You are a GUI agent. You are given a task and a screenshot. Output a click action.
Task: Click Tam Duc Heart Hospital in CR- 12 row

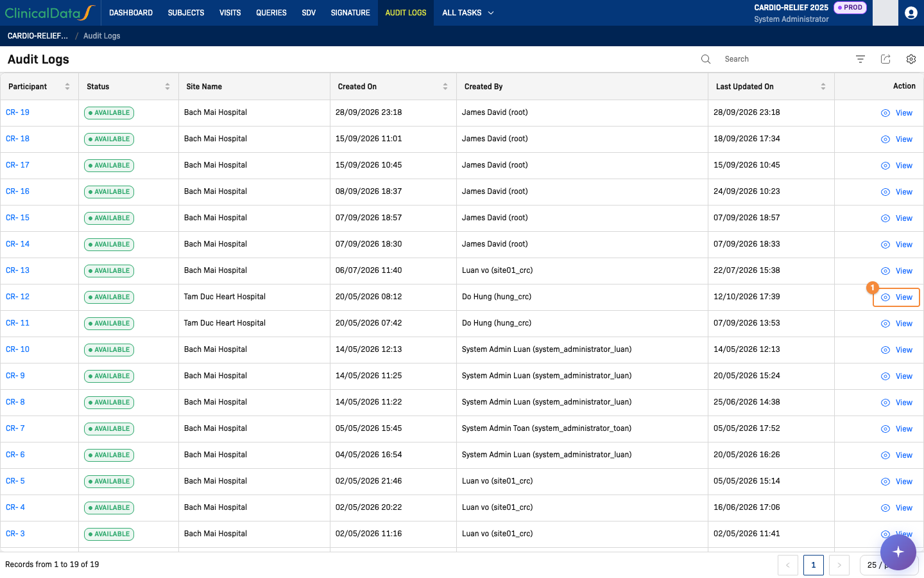click(x=225, y=297)
